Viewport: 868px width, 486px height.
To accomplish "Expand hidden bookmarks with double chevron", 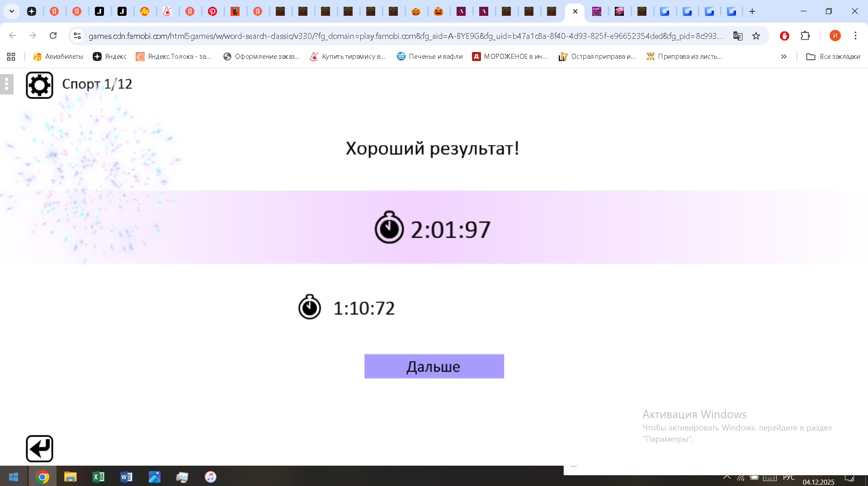I will tap(783, 57).
